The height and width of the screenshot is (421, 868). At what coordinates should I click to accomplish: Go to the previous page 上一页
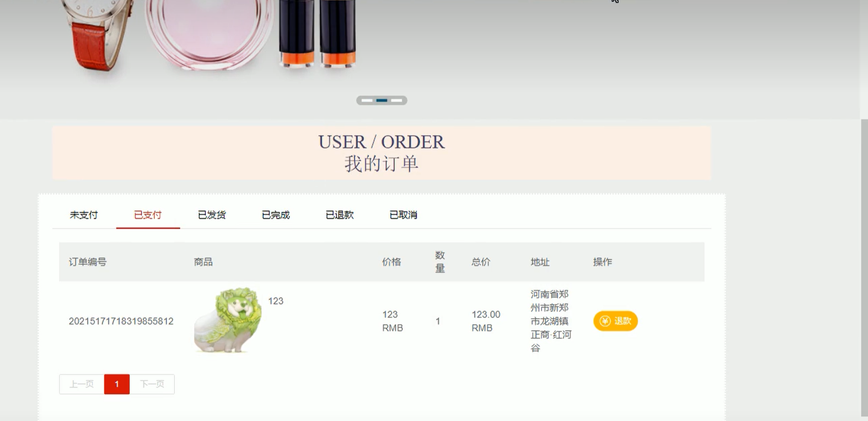82,384
